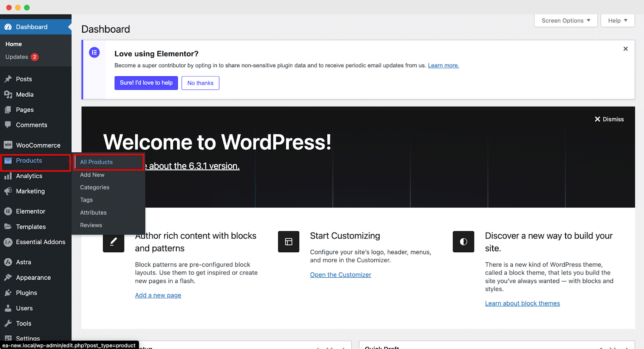
Task: Select Add New product submenu item
Action: [92, 175]
